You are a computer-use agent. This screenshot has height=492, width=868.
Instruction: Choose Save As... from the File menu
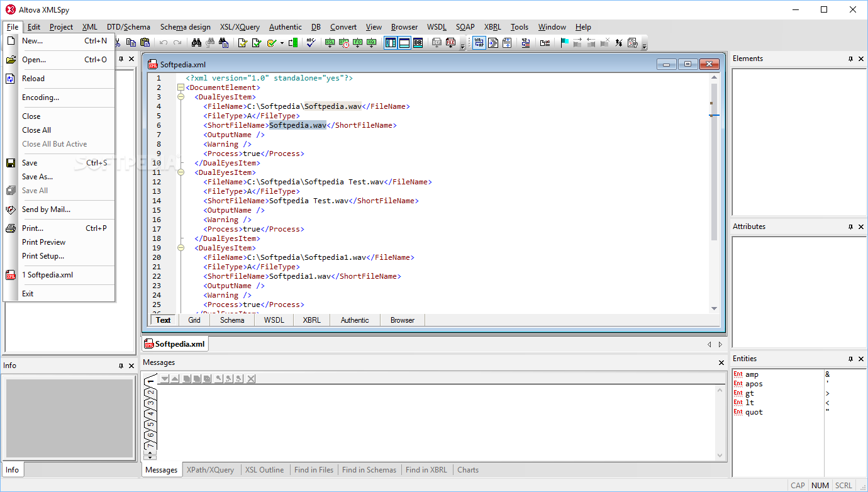tap(38, 177)
